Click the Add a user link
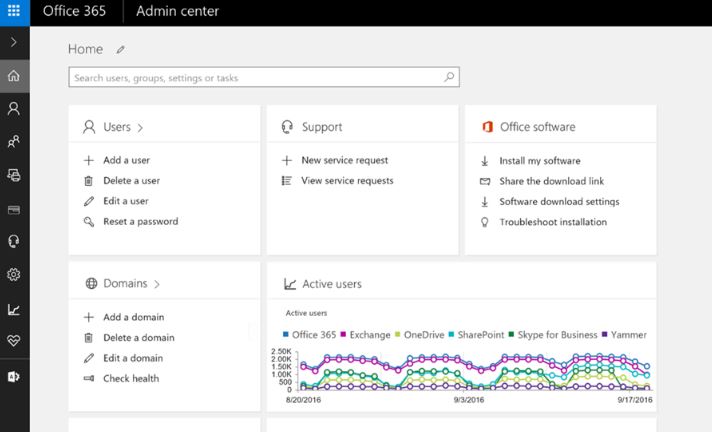The image size is (712, 432). point(126,160)
